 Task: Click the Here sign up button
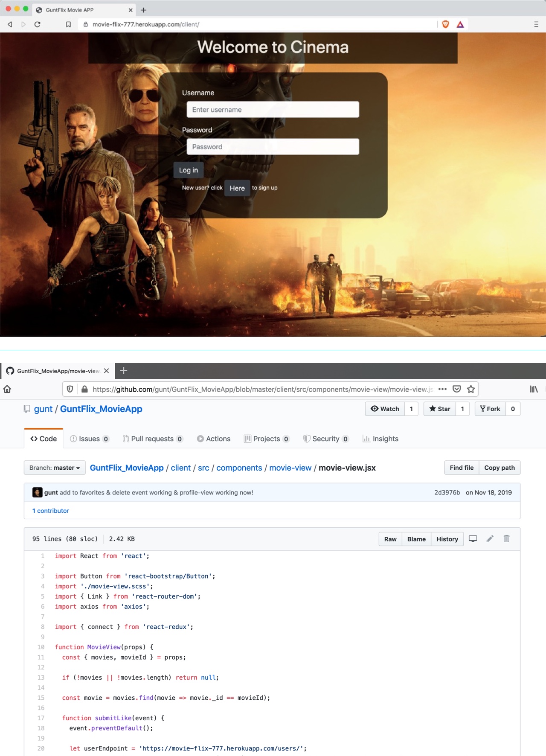[237, 188]
